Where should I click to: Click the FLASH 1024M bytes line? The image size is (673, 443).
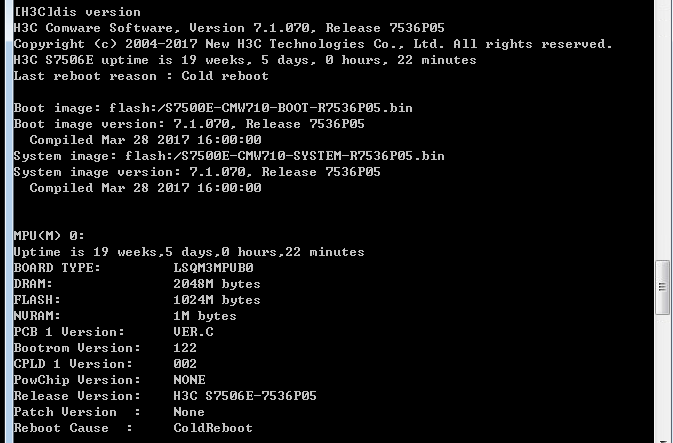pos(137,300)
